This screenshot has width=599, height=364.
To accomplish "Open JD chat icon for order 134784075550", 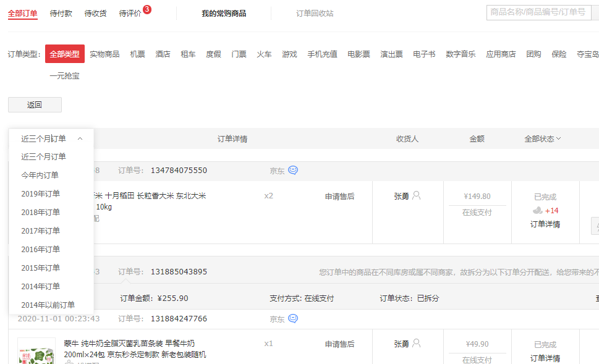I will pos(293,170).
